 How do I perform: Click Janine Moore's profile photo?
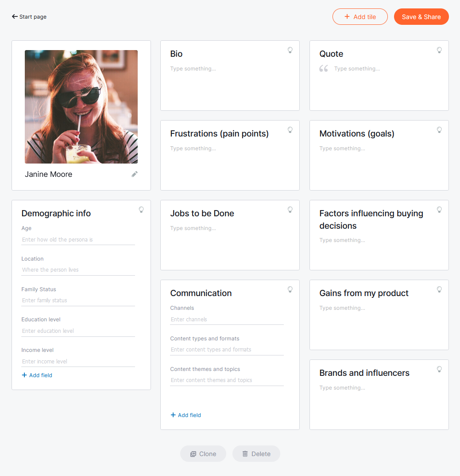[81, 106]
